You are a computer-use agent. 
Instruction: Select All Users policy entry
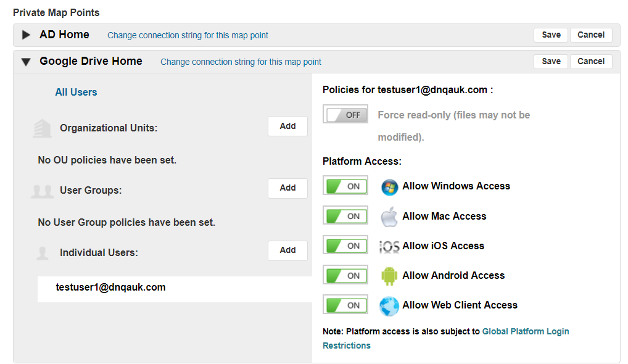click(x=76, y=93)
